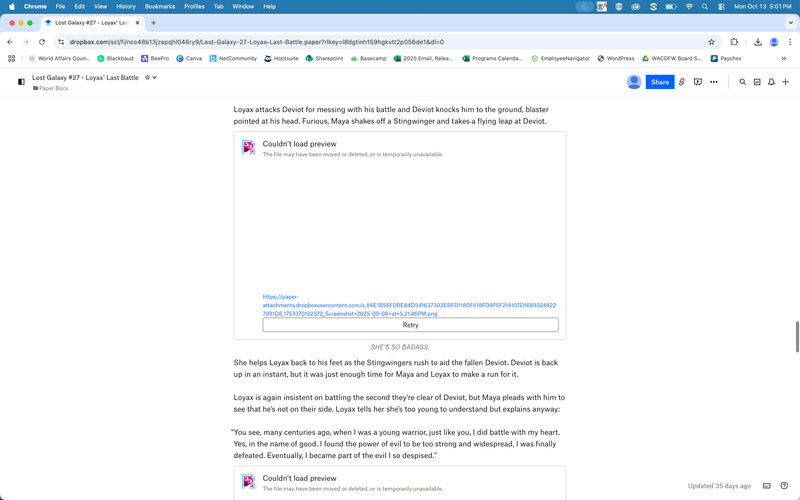
Task: Open the Canva bookmark
Action: coord(189,58)
